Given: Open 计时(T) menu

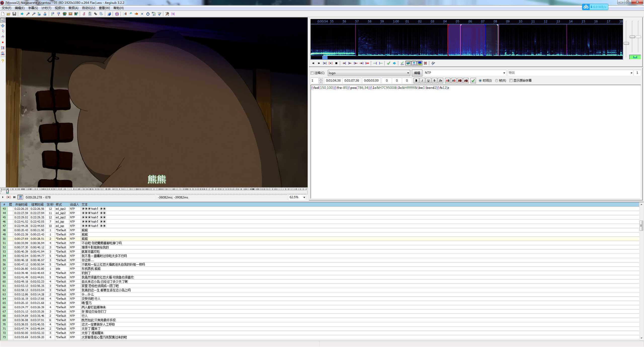Looking at the screenshot, I should coord(46,8).
